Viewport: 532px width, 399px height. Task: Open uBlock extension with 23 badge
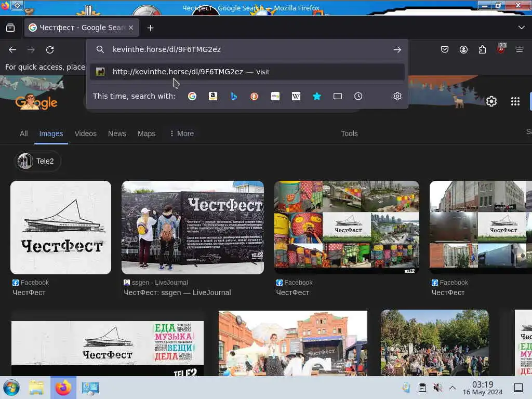[x=501, y=49]
